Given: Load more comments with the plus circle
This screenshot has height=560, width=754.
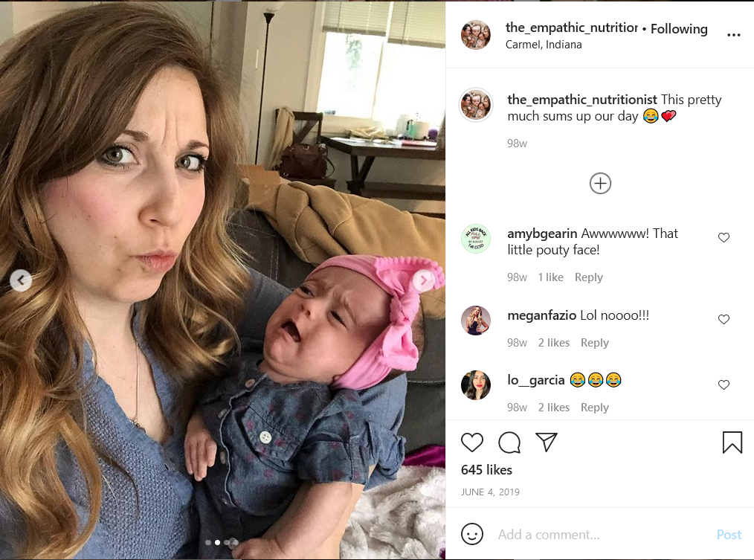Looking at the screenshot, I should click(x=600, y=183).
